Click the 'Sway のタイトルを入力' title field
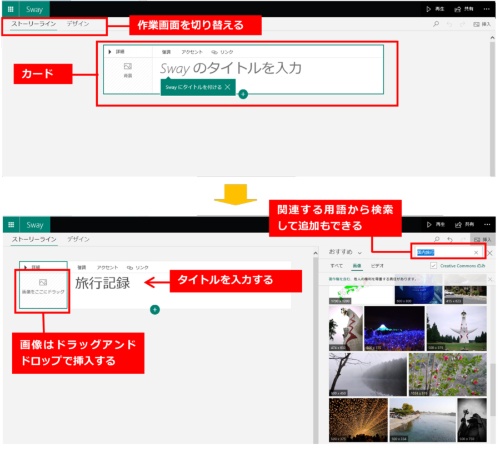The width and height of the screenshot is (500, 451). [231, 68]
